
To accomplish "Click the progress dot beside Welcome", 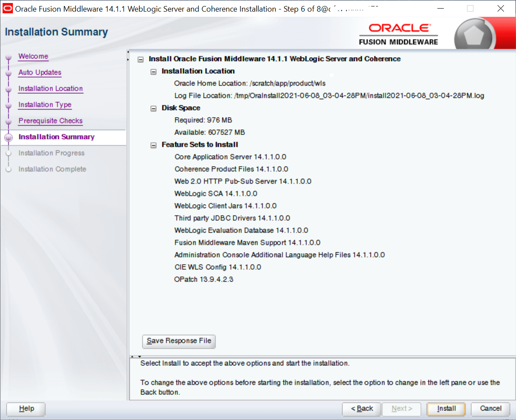I will pos(9,56).
